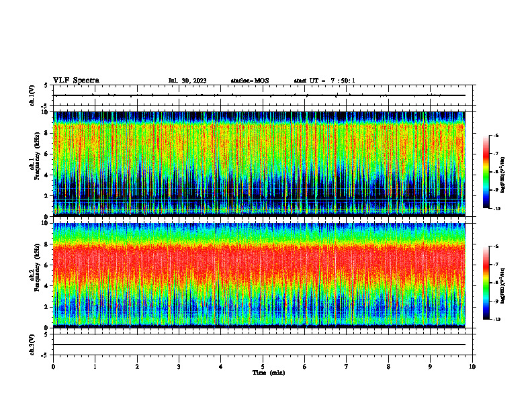Click the "-10" label on ch.1 color scale
The height and width of the screenshot is (411, 532).
pos(496,209)
